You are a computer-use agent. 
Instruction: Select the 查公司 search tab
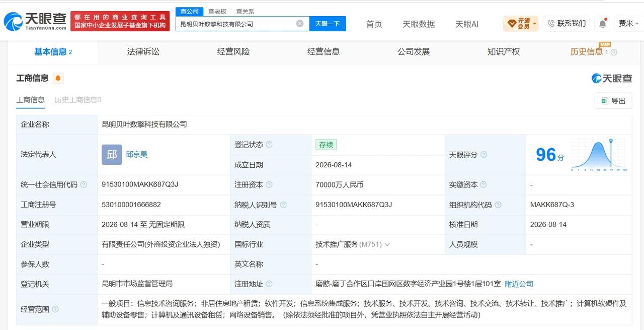(190, 11)
